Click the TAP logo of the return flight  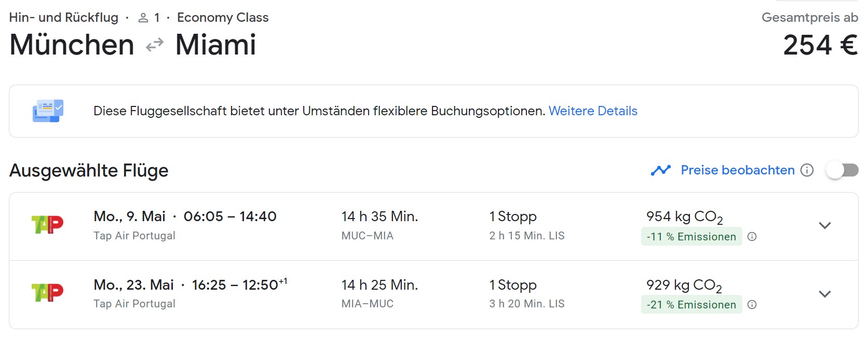(x=47, y=293)
